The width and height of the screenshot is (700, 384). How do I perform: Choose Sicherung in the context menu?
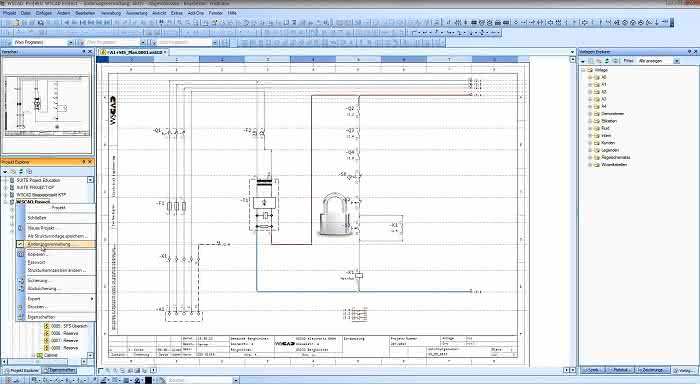coord(56,280)
